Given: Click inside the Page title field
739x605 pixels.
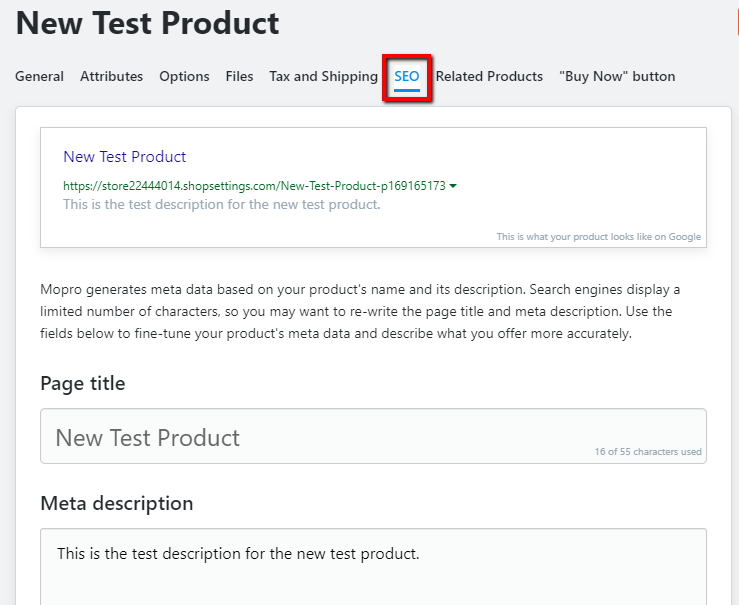Looking at the screenshot, I should [373, 436].
